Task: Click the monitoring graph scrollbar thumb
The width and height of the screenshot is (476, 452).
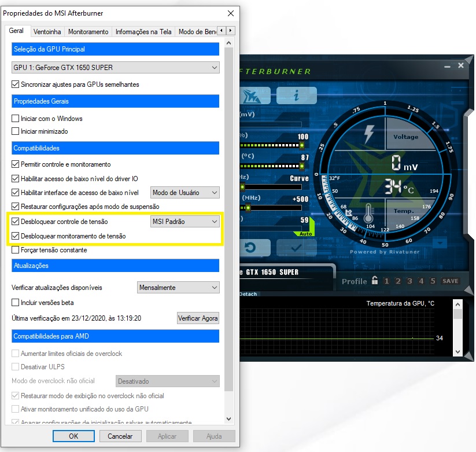Action: click(x=458, y=314)
